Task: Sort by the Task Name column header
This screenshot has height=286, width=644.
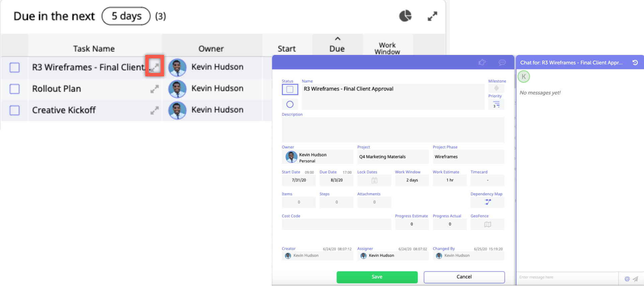Action: 94,49
